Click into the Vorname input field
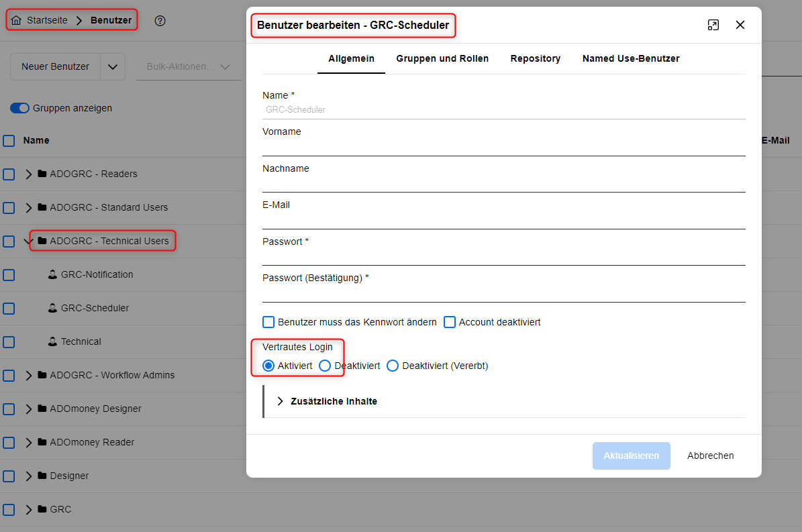 pyautogui.click(x=503, y=146)
